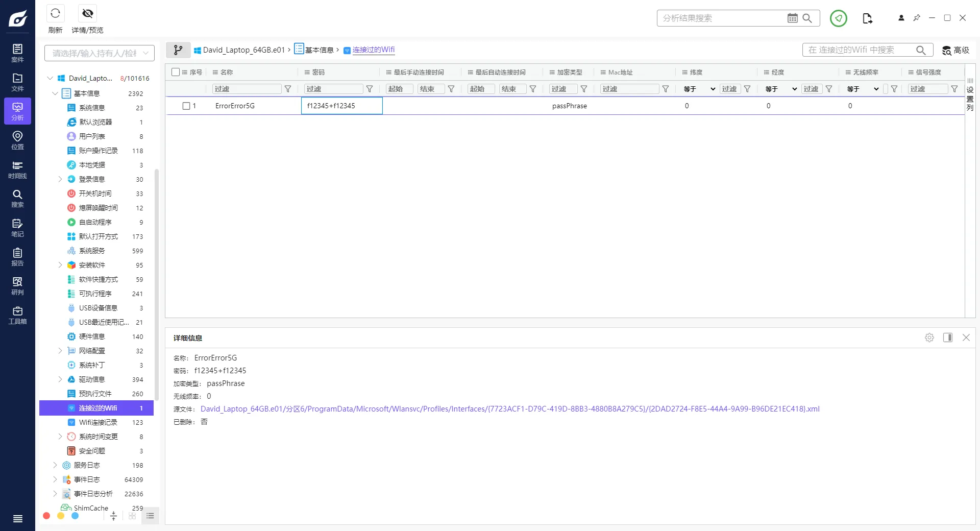
Task: Click the export file icon
Action: 867,18
